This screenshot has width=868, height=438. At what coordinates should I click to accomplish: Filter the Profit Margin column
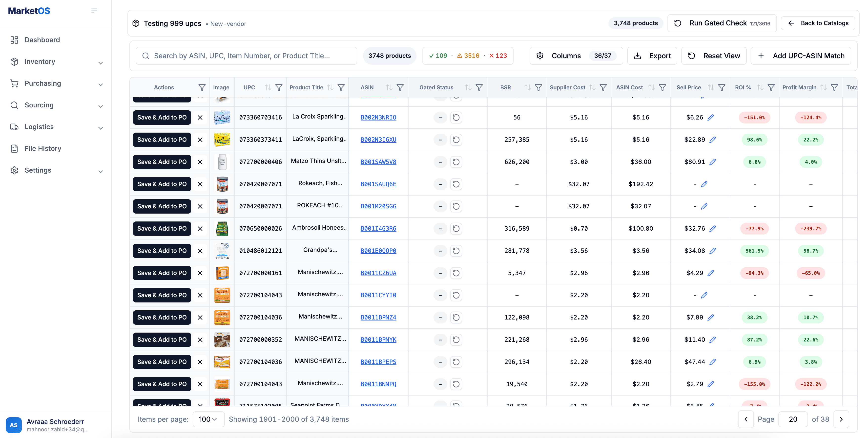coord(834,88)
